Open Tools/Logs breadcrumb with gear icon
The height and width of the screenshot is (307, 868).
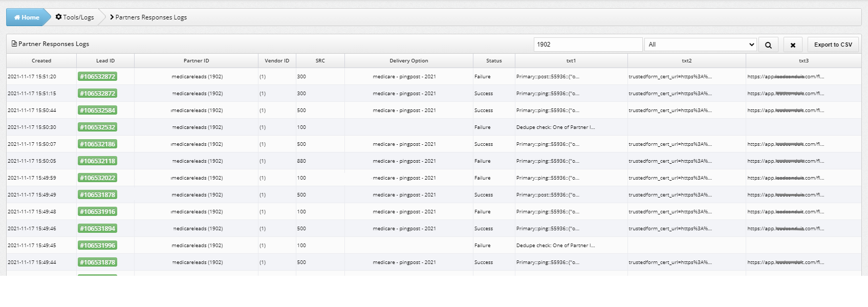pos(75,17)
